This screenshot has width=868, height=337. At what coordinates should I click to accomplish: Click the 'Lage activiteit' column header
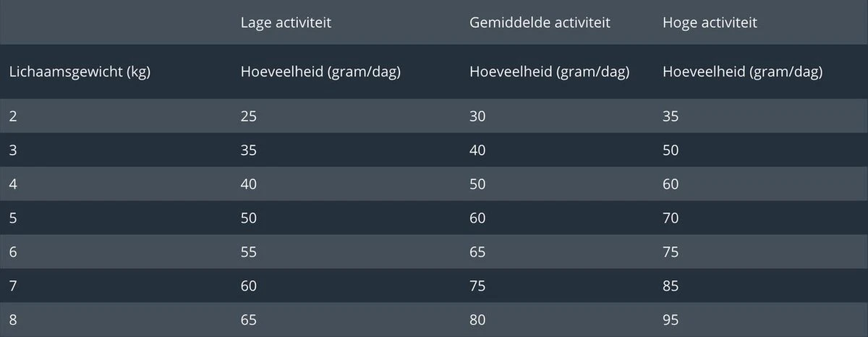coord(286,23)
